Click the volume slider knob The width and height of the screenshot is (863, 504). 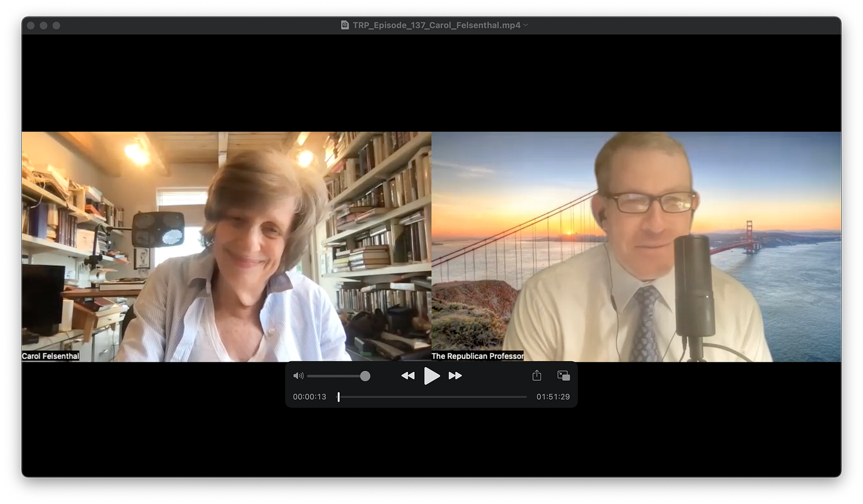pos(365,375)
